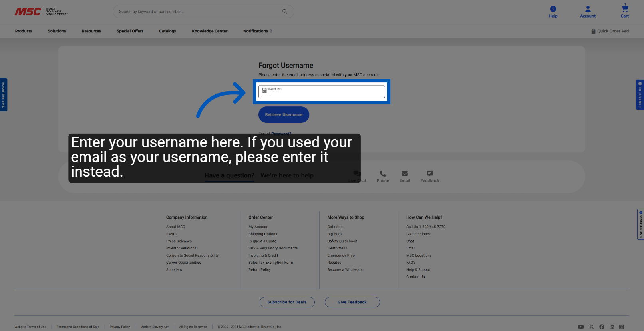The image size is (644, 331).
Task: Open the Big Book footer link
Action: pos(335,234)
